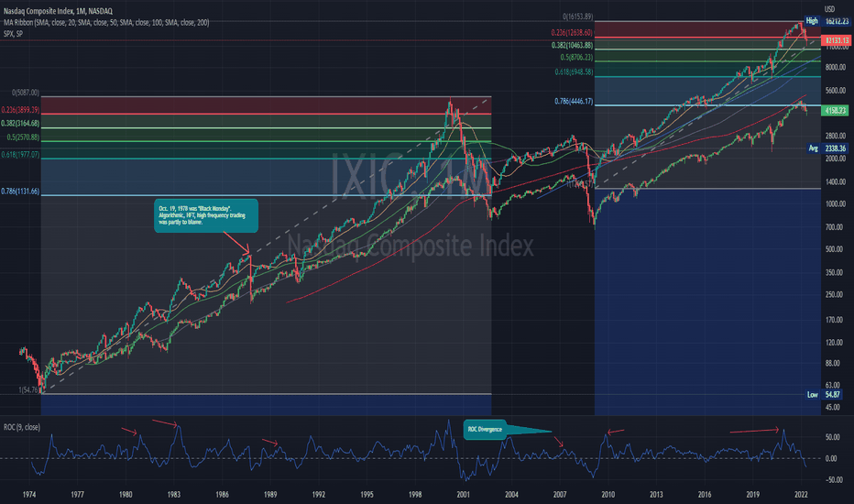The height and width of the screenshot is (504, 854).
Task: Click the 250.00 price axis value
Action: pyautogui.click(x=836, y=294)
